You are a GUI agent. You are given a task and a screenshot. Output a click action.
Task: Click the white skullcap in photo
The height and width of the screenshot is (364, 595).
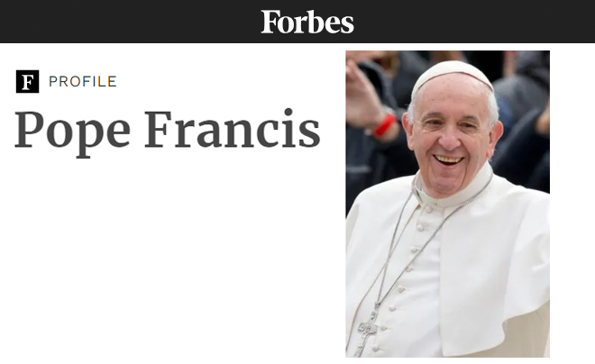(452, 74)
